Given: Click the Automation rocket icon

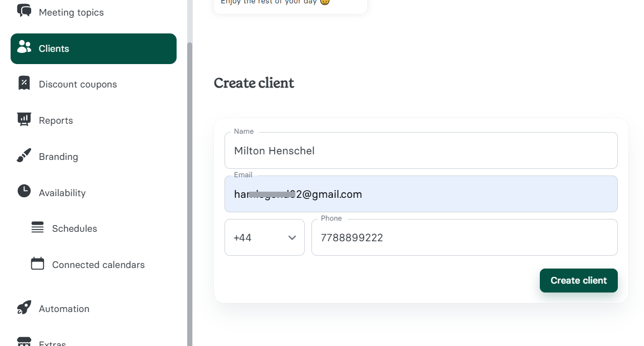Looking at the screenshot, I should click(x=24, y=308).
